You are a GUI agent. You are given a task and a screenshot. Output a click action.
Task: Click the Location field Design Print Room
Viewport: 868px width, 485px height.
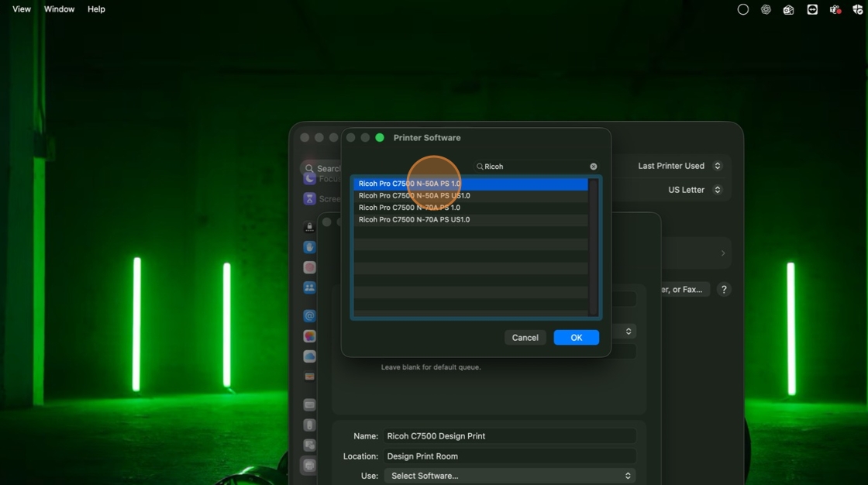(x=509, y=456)
